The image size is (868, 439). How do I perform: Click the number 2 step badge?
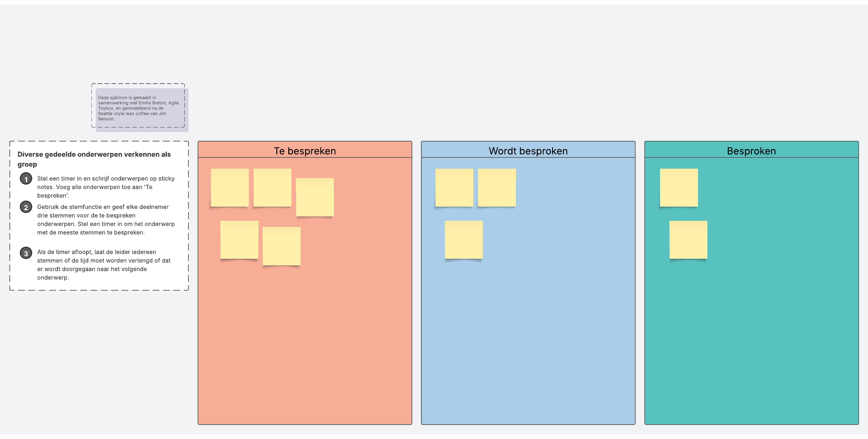pos(26,207)
